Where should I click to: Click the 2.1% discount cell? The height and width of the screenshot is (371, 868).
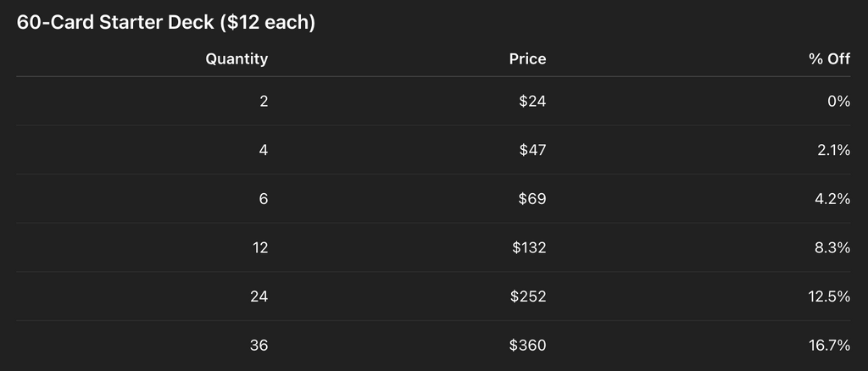[x=834, y=151]
